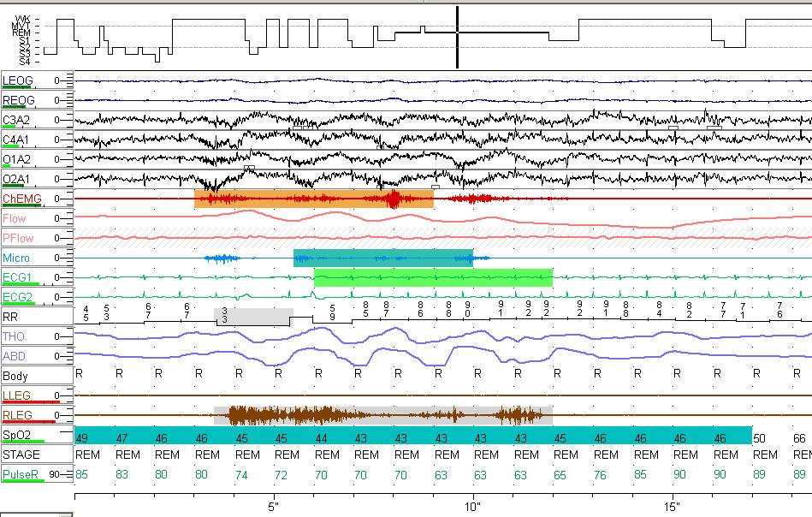
Task: Click the RR interval channel label
Action: [10, 317]
